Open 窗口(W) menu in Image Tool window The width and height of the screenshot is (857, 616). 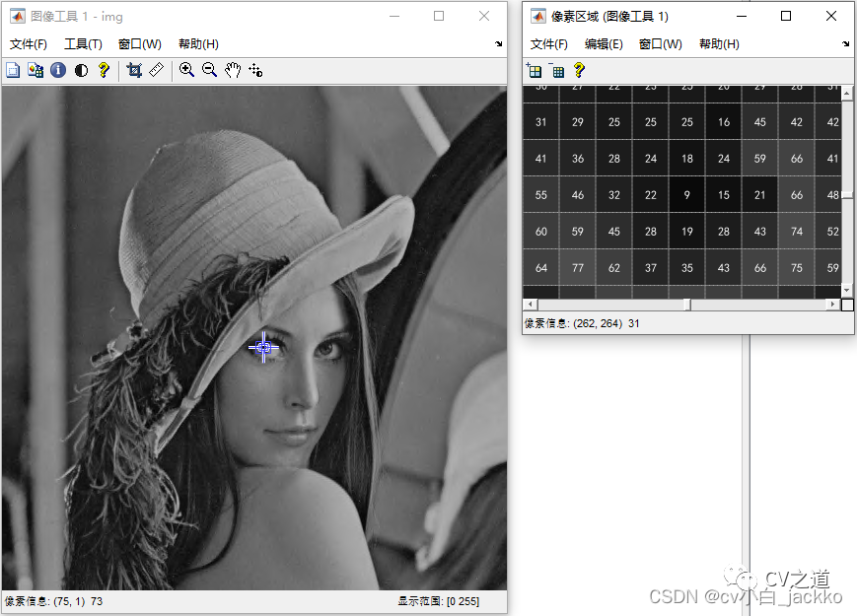point(140,44)
